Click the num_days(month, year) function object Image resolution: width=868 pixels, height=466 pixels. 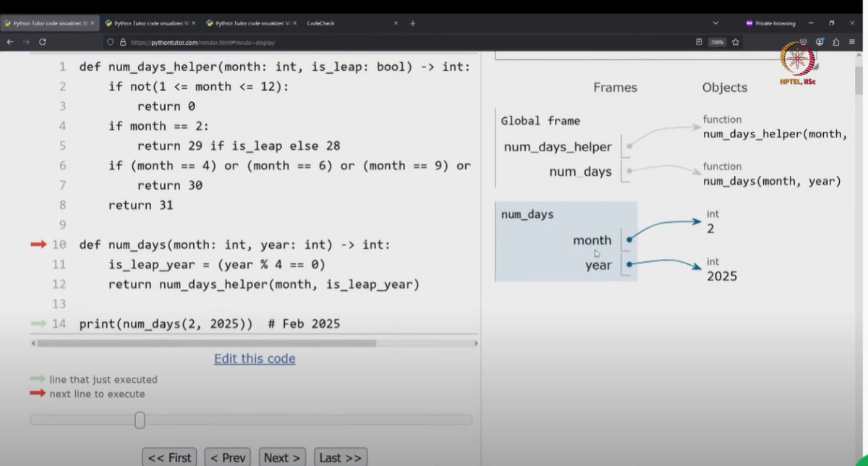click(x=773, y=181)
